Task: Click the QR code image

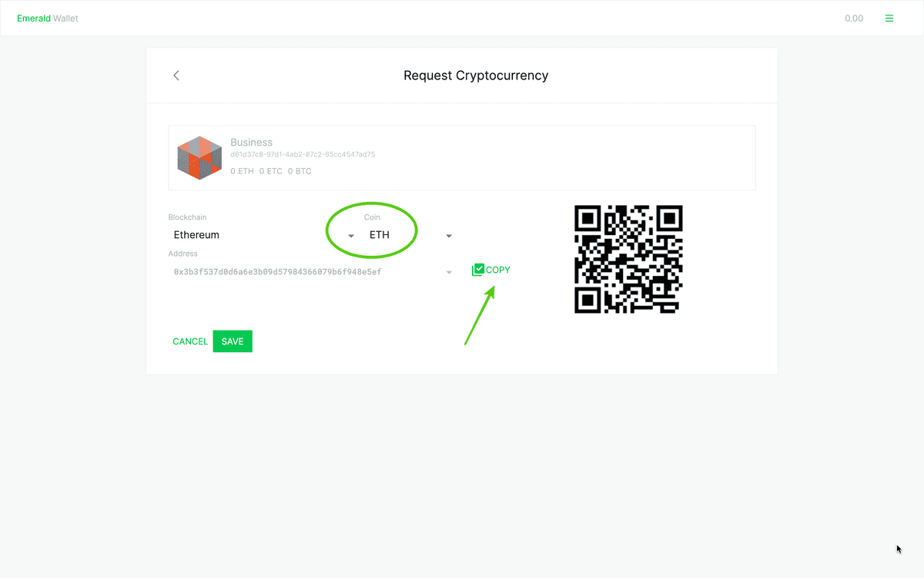Action: coord(628,259)
